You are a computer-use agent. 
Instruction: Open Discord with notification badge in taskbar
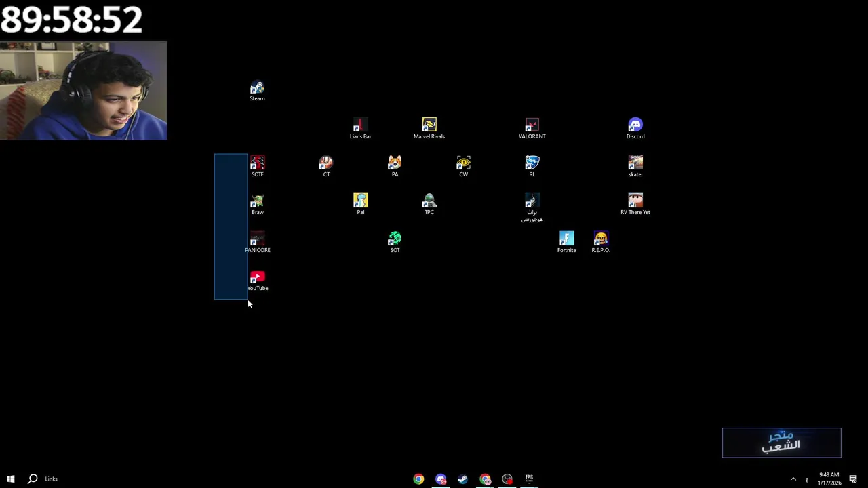441,479
